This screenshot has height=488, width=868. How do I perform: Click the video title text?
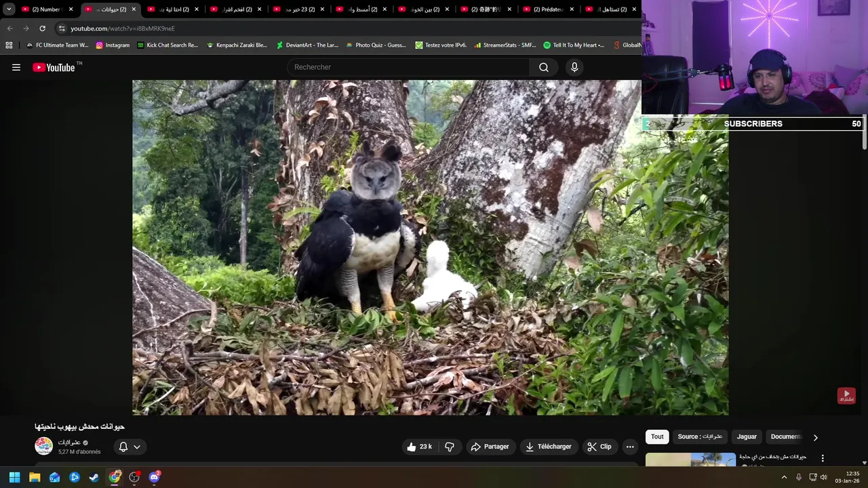click(79, 427)
